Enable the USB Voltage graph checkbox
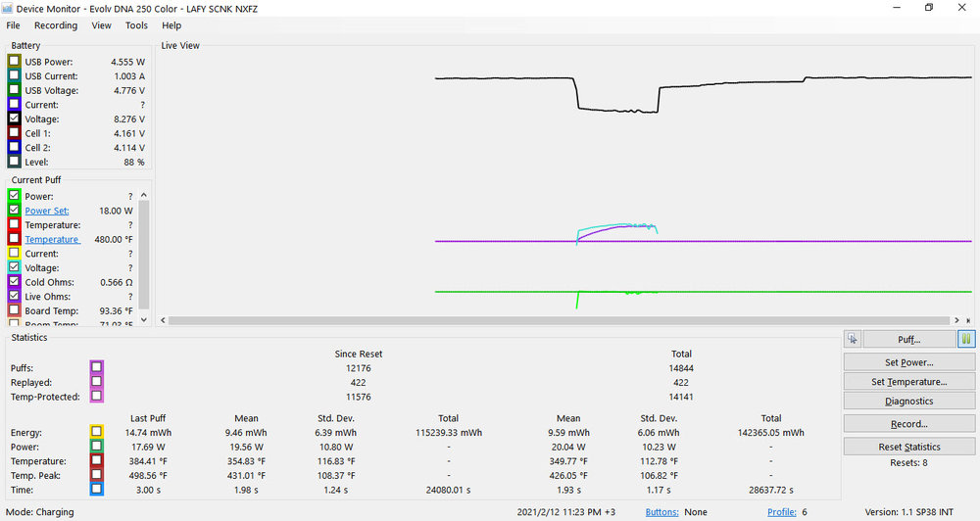 (14, 90)
